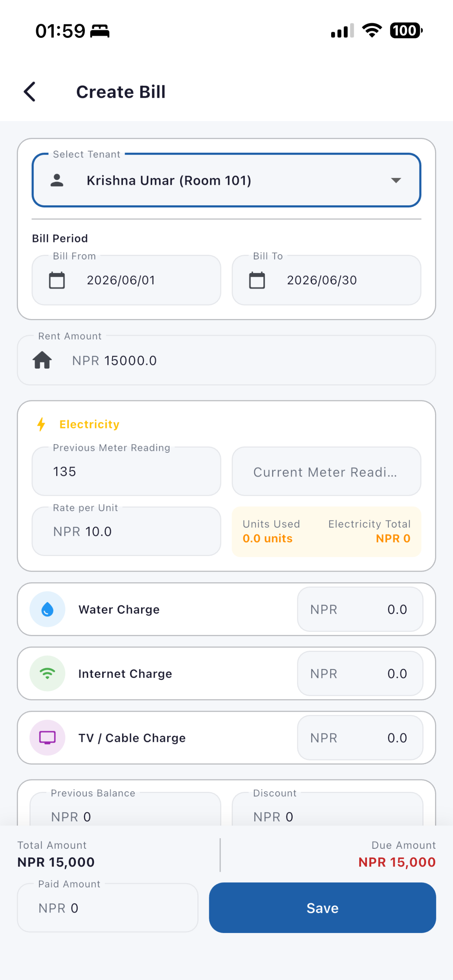Edit the Water Charge amount field
The height and width of the screenshot is (980, 453).
[x=360, y=609]
